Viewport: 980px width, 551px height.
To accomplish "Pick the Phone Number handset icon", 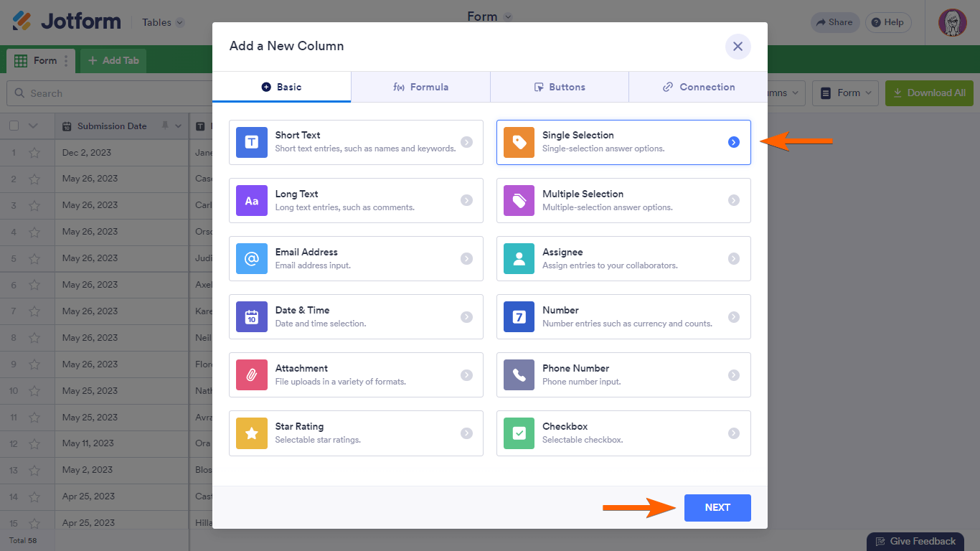I will 519,375.
